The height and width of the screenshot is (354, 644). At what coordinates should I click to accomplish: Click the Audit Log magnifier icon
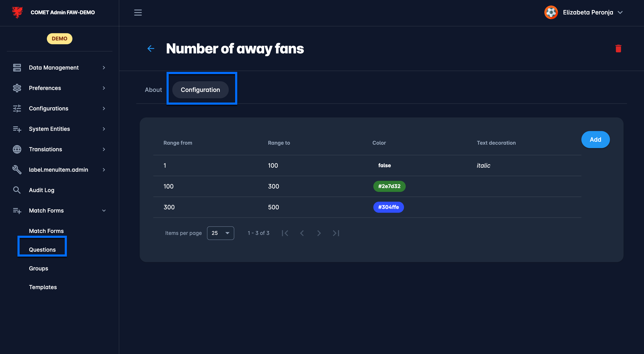(x=17, y=190)
